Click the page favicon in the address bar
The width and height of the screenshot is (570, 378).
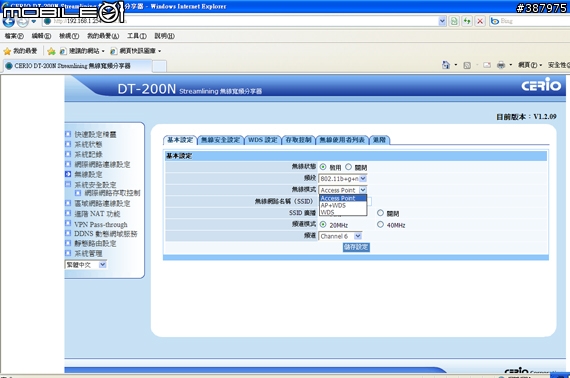47,21
